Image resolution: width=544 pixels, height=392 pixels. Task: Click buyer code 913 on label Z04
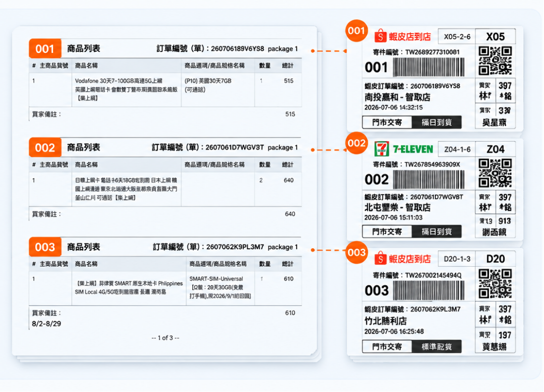504,221
